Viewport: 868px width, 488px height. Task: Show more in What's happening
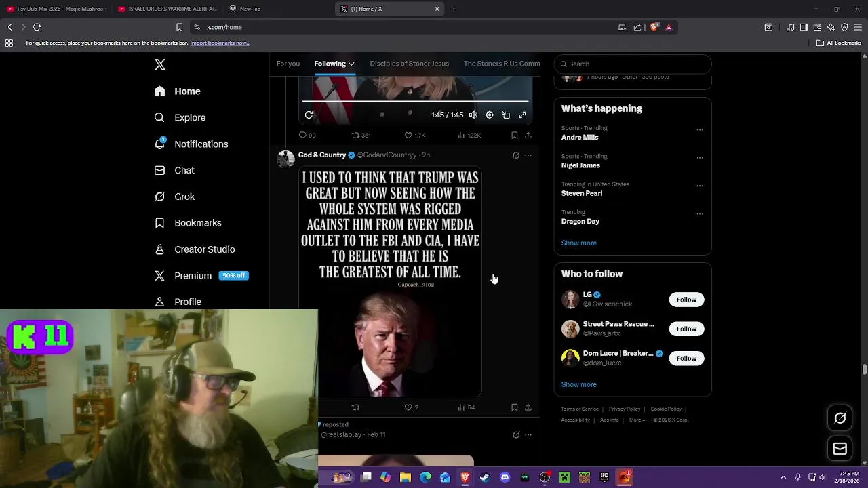point(578,243)
